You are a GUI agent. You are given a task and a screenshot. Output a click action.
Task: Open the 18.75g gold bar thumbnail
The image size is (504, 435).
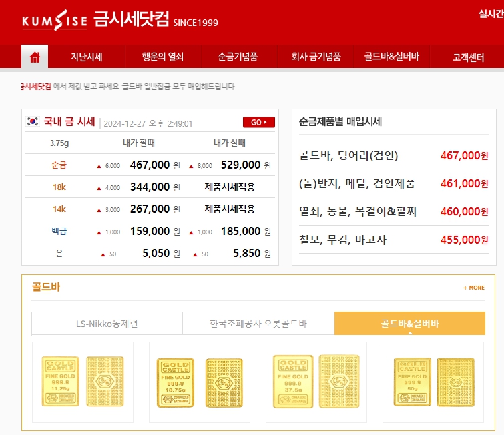pos(200,382)
